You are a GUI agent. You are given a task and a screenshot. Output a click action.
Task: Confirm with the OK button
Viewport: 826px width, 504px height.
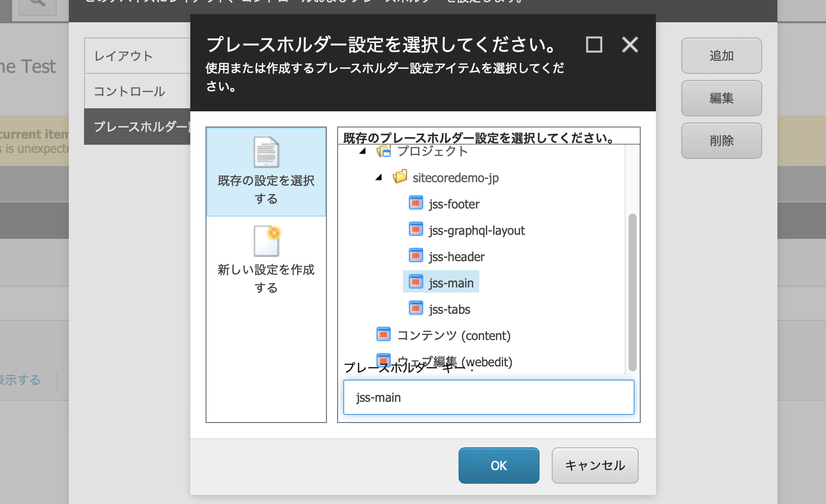pos(499,466)
